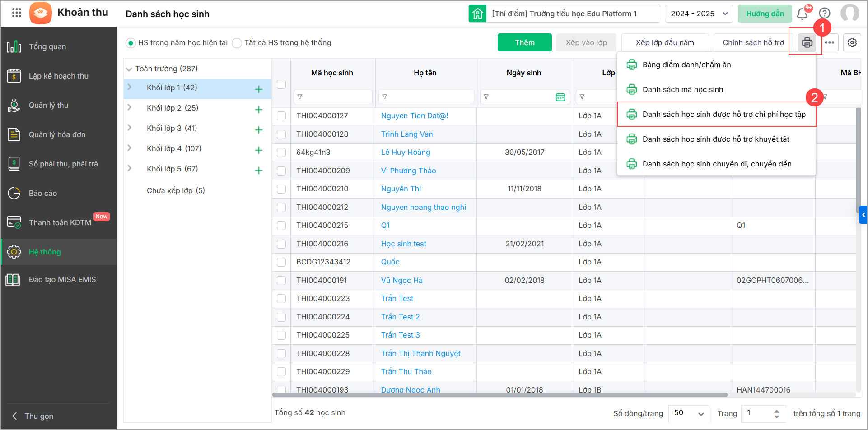Expand the Khối lớp 3 tree node
This screenshot has height=430, width=868.
pyautogui.click(x=130, y=128)
